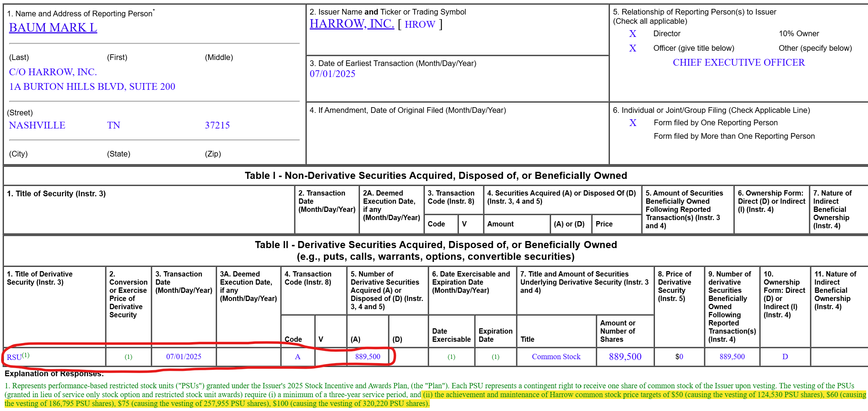
Task: Click footnote (1) next to RSU title
Action: [x=26, y=355]
